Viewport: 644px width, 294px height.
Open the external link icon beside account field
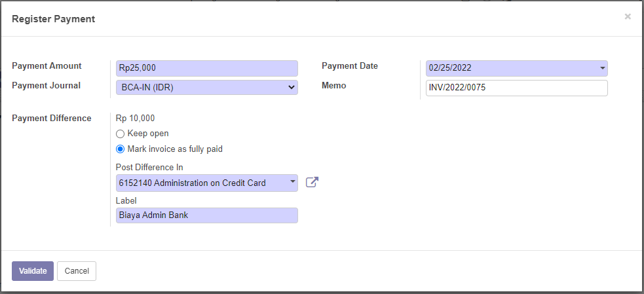(312, 183)
